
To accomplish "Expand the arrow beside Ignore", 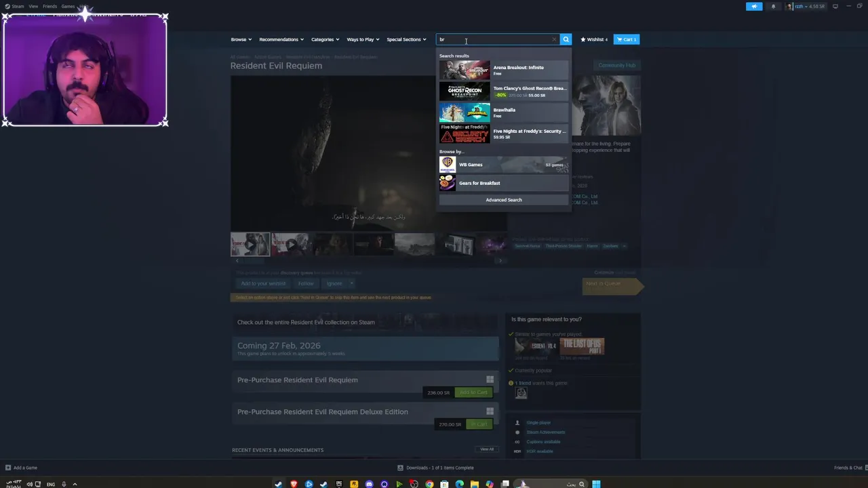I will pyautogui.click(x=351, y=283).
